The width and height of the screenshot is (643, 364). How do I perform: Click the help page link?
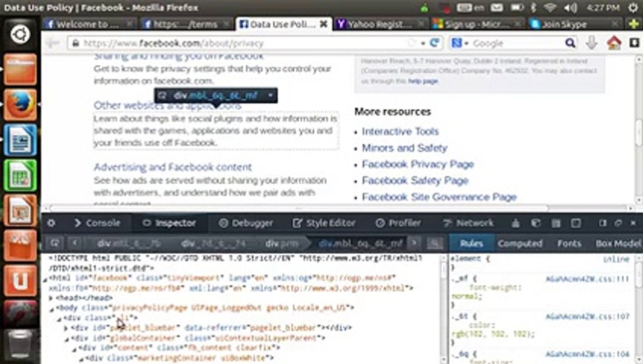(x=423, y=81)
